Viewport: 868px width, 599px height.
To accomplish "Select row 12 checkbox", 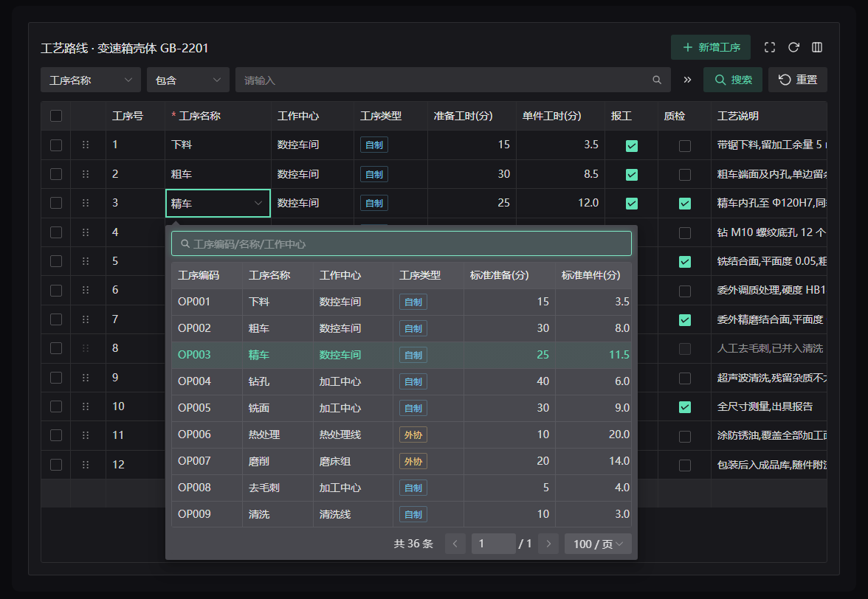I will [56, 465].
